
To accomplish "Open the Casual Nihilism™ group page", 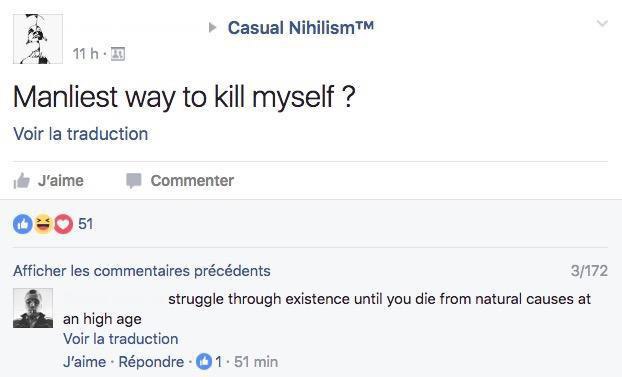I will point(301,28).
